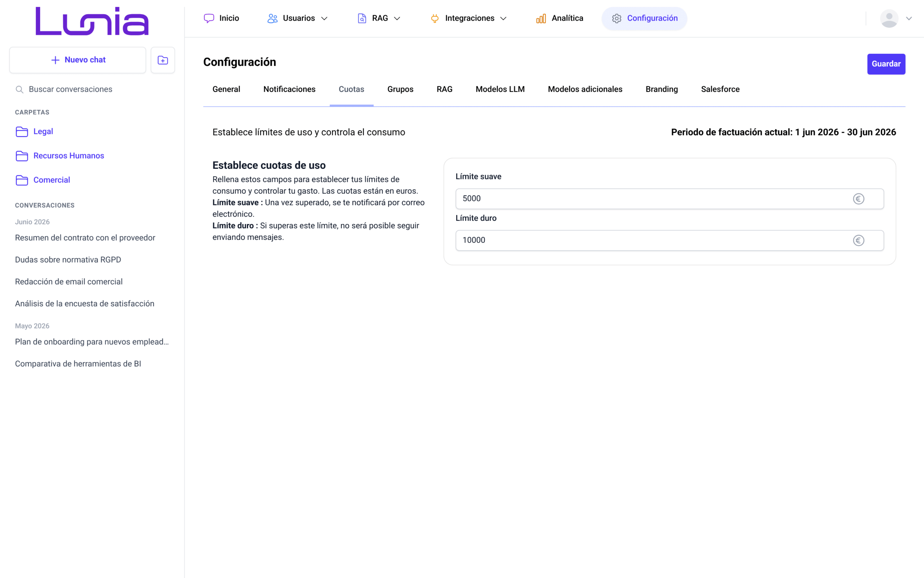
Task: Click the search magnifier icon
Action: click(x=19, y=90)
